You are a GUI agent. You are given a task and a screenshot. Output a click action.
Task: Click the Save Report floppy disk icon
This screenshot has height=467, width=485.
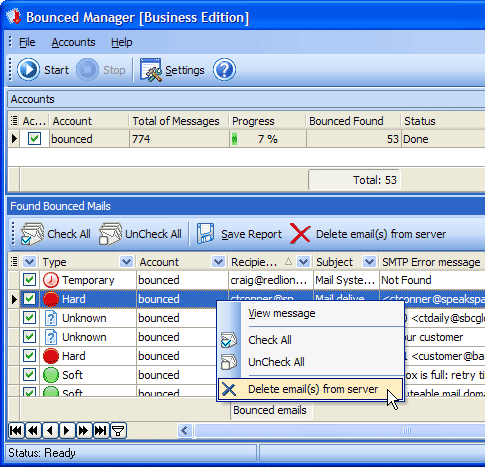[205, 234]
